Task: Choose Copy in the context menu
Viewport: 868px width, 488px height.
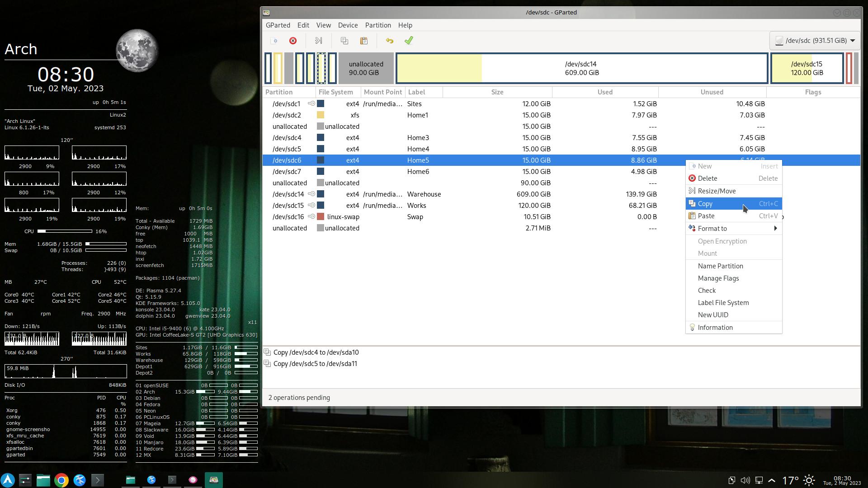Action: pyautogui.click(x=705, y=204)
